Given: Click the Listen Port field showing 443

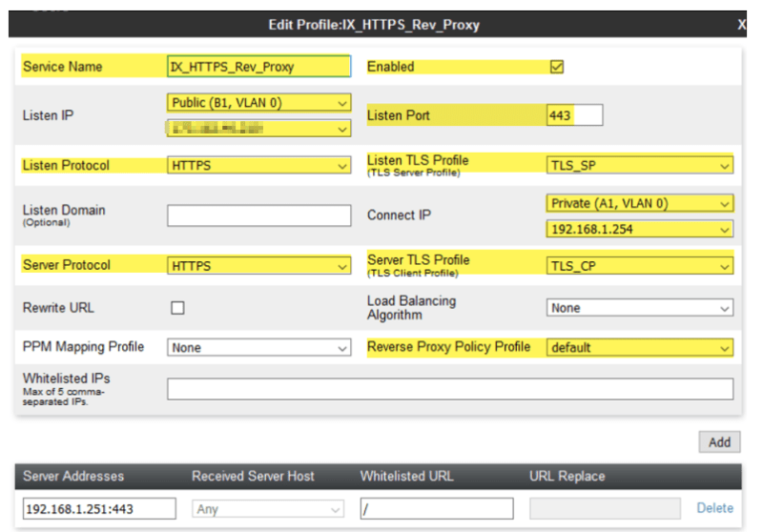Looking at the screenshot, I should coord(575,115).
